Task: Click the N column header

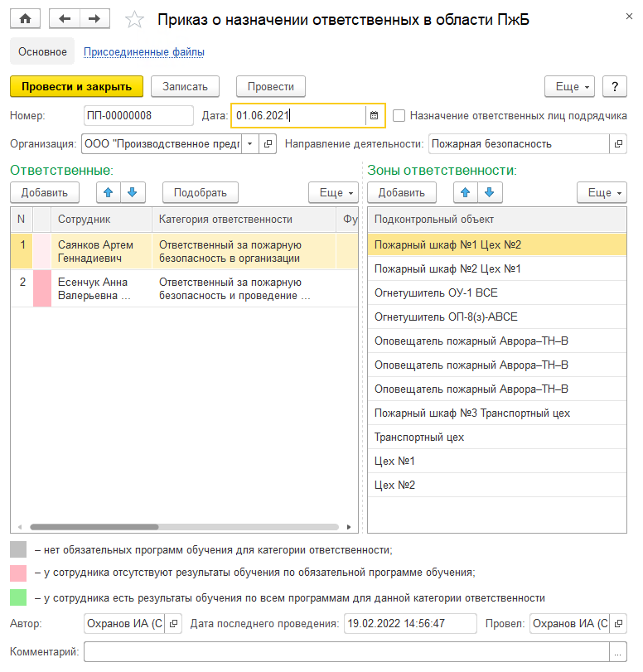Action: tap(22, 220)
